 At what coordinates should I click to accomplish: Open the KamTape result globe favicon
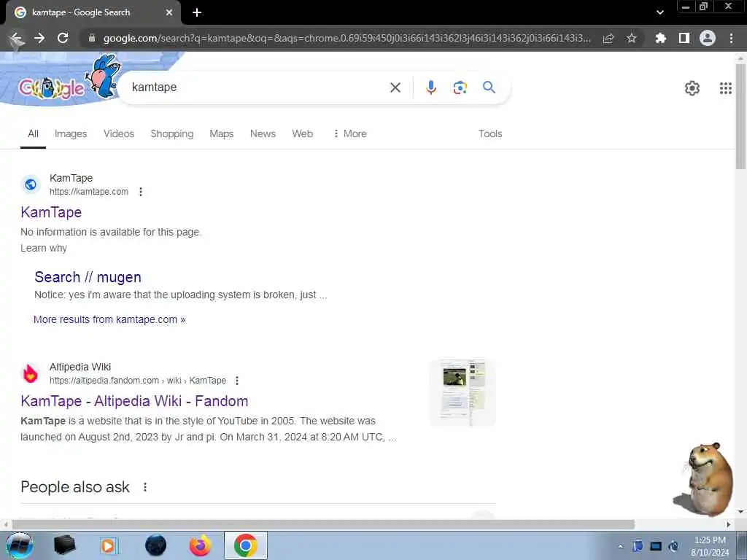pyautogui.click(x=31, y=184)
